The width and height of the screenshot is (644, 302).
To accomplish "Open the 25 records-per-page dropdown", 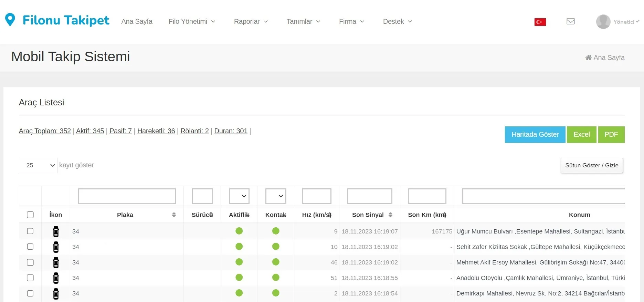I will (x=38, y=165).
